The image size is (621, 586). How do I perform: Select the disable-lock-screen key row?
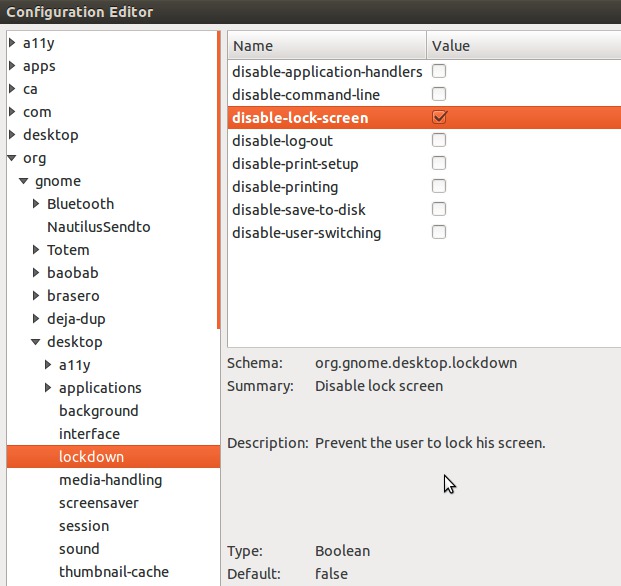coord(424,118)
